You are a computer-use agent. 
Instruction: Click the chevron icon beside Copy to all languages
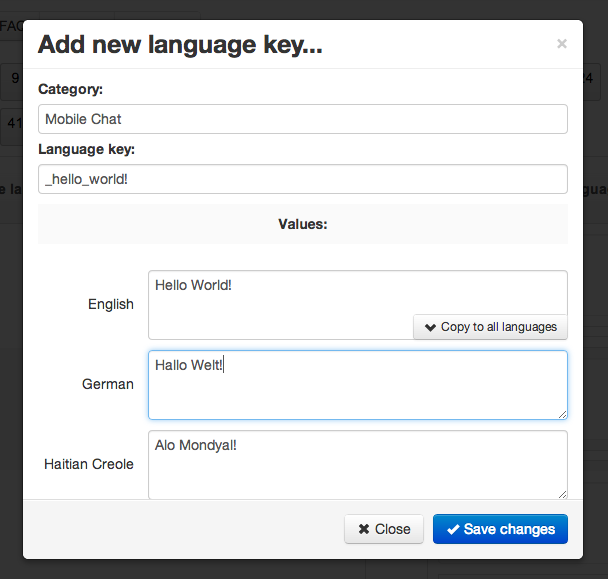tap(430, 327)
